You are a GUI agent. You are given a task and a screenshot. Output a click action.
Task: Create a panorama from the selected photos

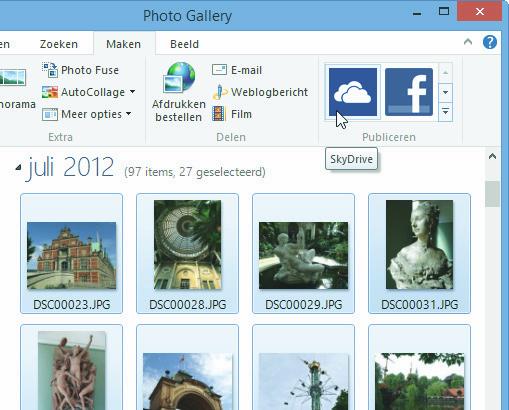13,89
